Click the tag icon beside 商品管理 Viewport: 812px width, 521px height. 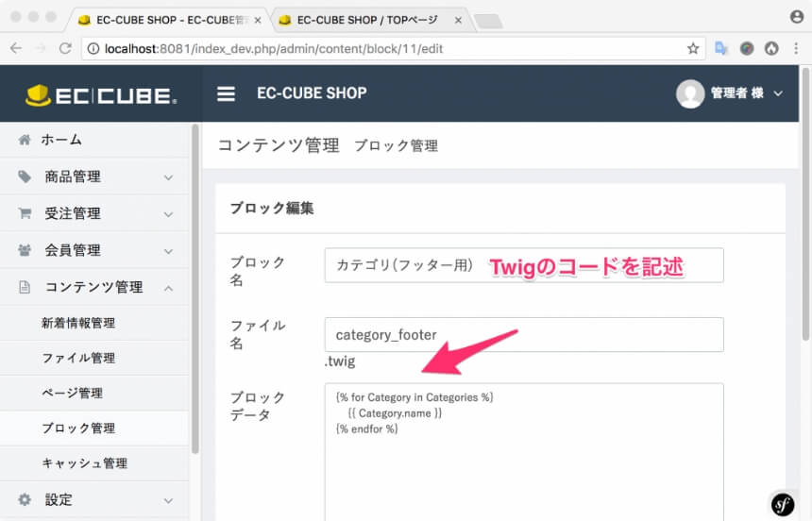(x=25, y=176)
